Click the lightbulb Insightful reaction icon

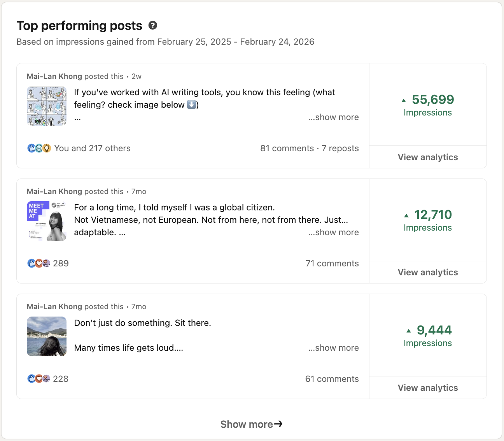47,148
